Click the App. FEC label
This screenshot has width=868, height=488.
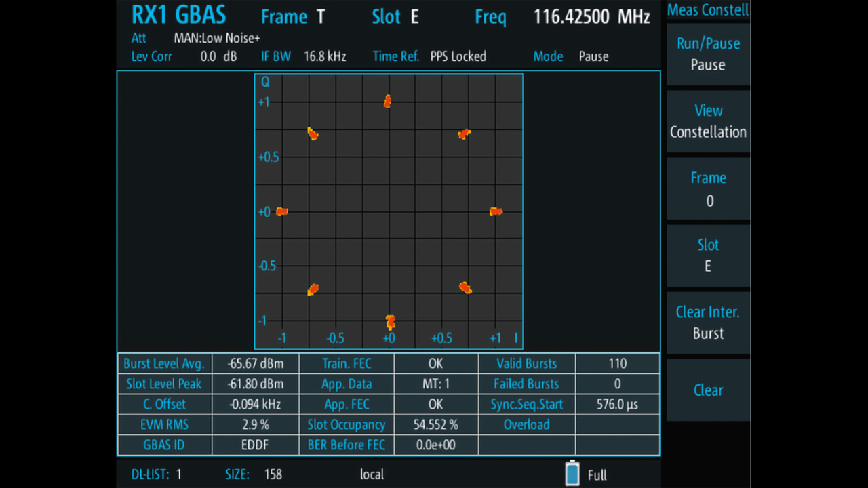347,404
